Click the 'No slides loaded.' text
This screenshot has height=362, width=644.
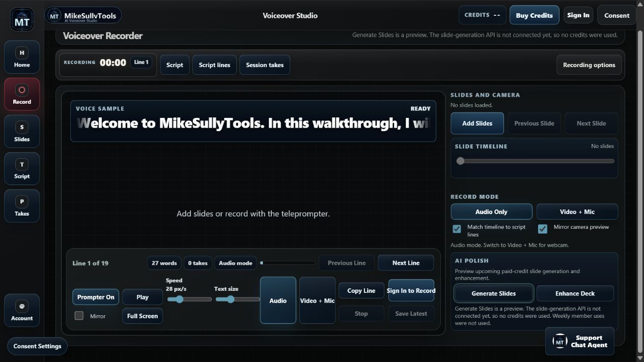(x=471, y=105)
